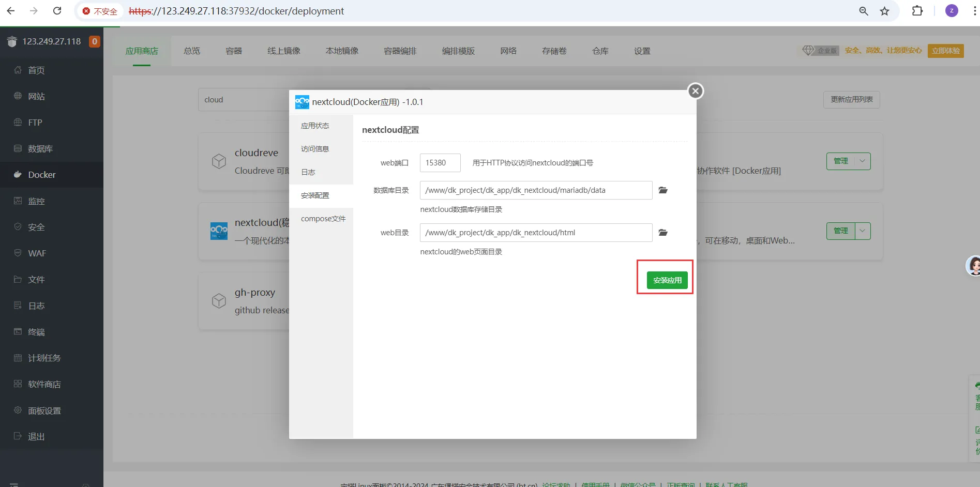Expand the dropdown arrow beside nextcloud 管理

click(863, 231)
